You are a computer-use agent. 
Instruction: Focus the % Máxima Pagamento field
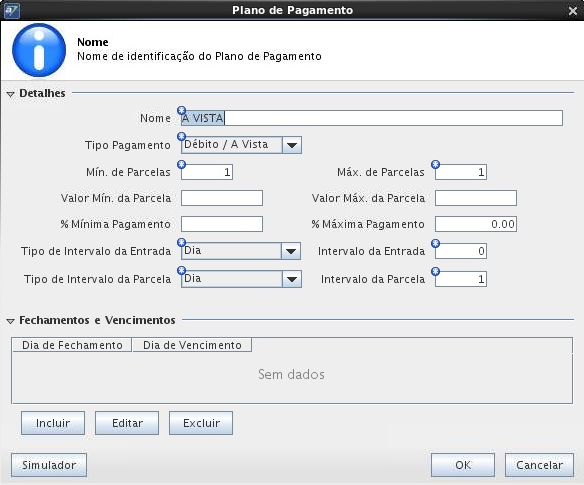coord(476,224)
